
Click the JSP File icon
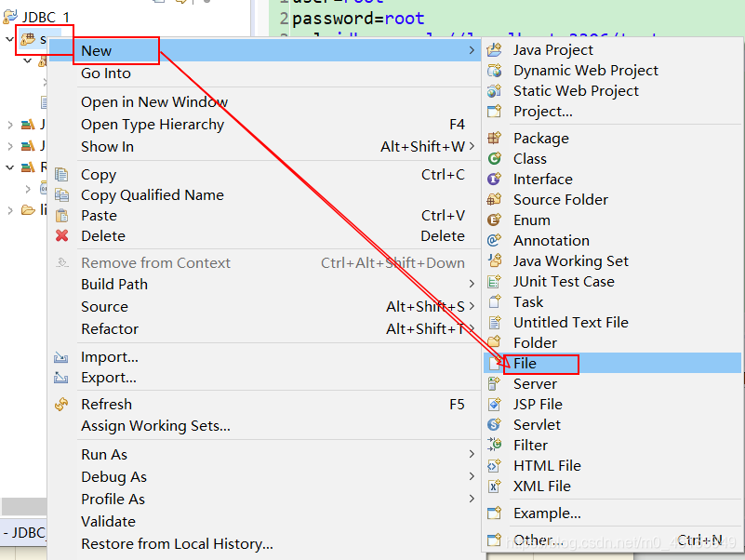(494, 404)
